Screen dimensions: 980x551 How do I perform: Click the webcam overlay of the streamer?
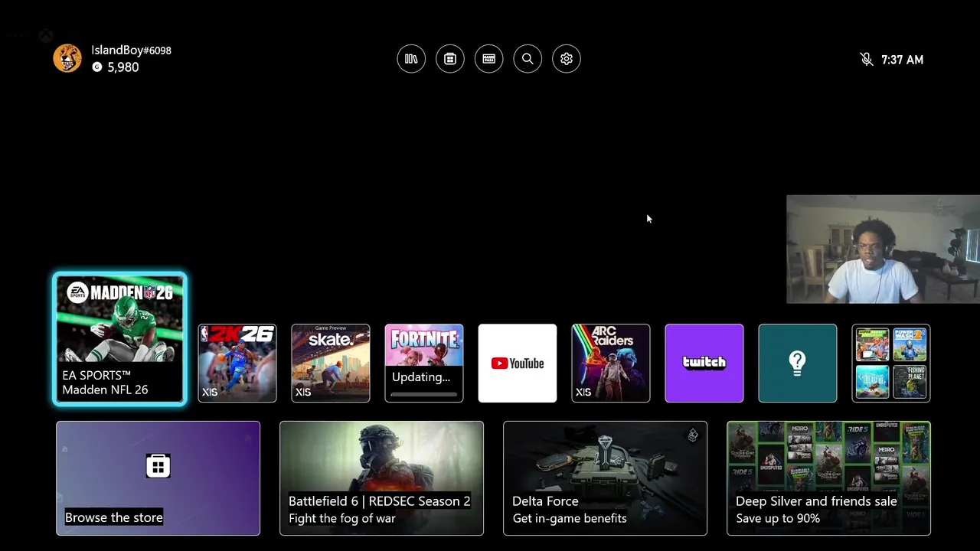pos(883,249)
